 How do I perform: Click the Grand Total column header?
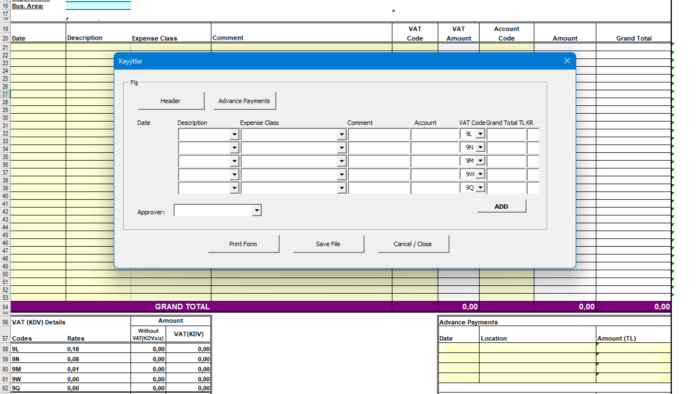pos(634,38)
